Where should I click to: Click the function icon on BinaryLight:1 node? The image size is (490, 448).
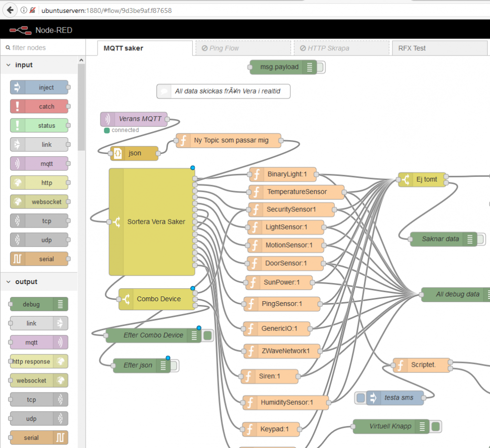click(x=257, y=174)
